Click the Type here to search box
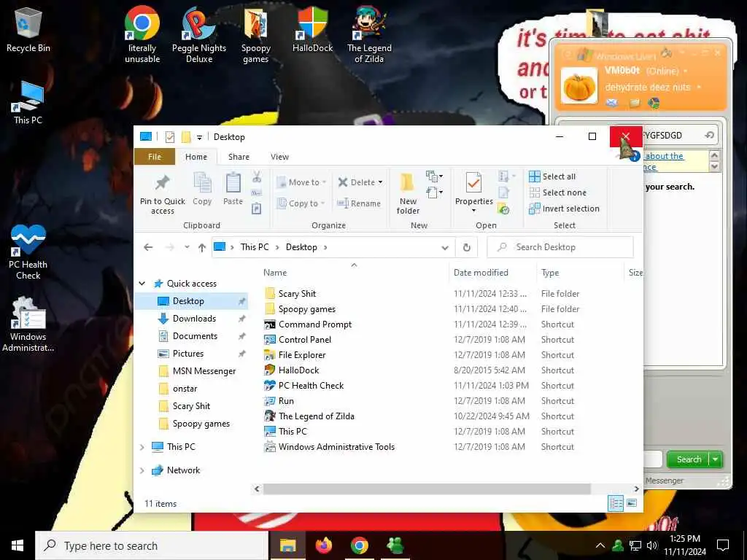This screenshot has width=747, height=560. (152, 545)
